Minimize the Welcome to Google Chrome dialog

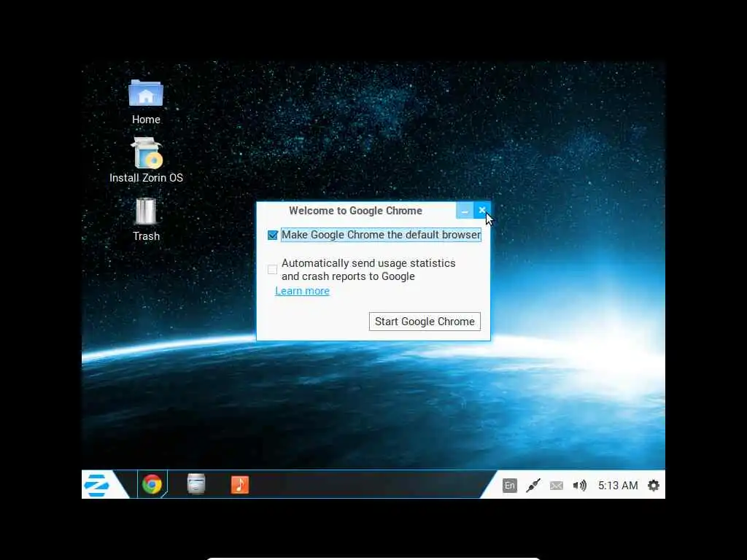[x=465, y=211]
